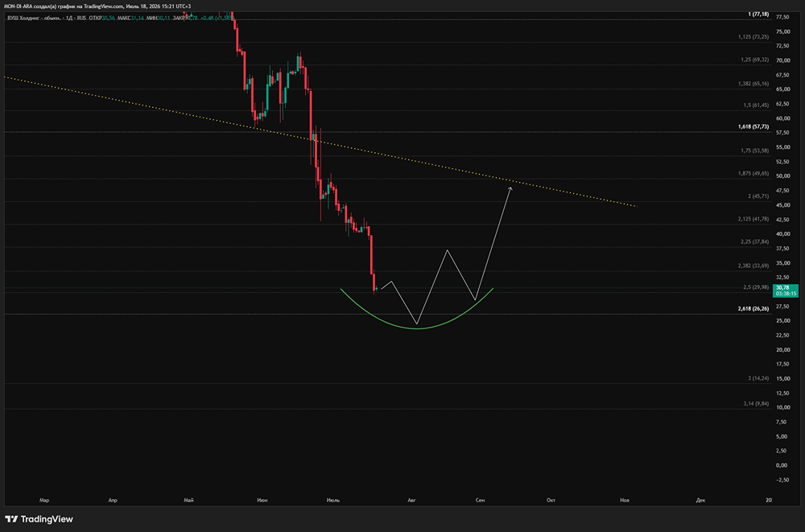Select the green current price label 30,78
The width and height of the screenshot is (805, 532).
click(x=786, y=291)
